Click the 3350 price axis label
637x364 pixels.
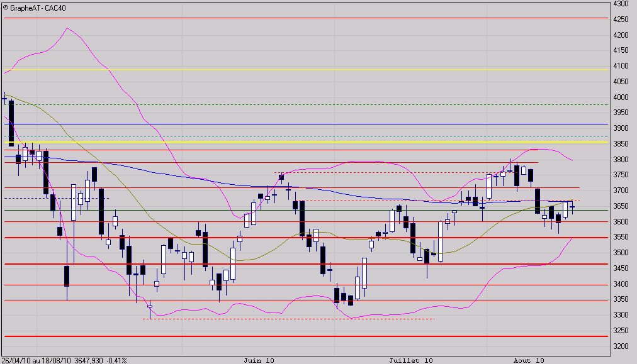621,299
